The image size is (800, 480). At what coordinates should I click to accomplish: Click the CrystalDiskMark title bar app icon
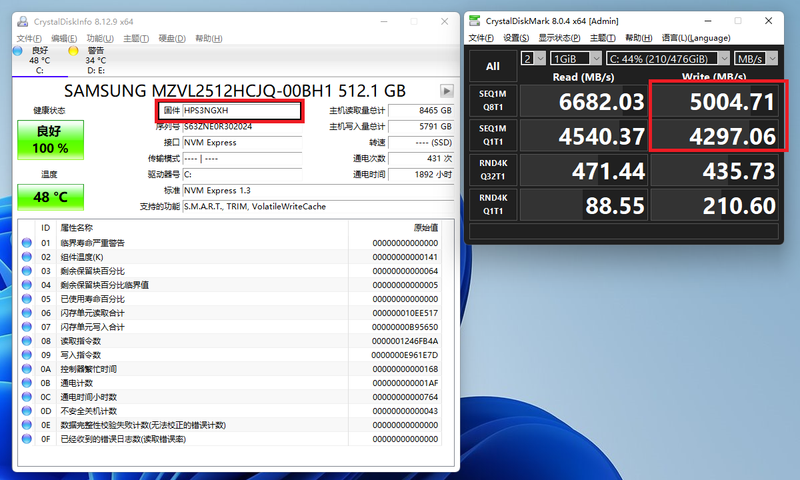pos(475,19)
